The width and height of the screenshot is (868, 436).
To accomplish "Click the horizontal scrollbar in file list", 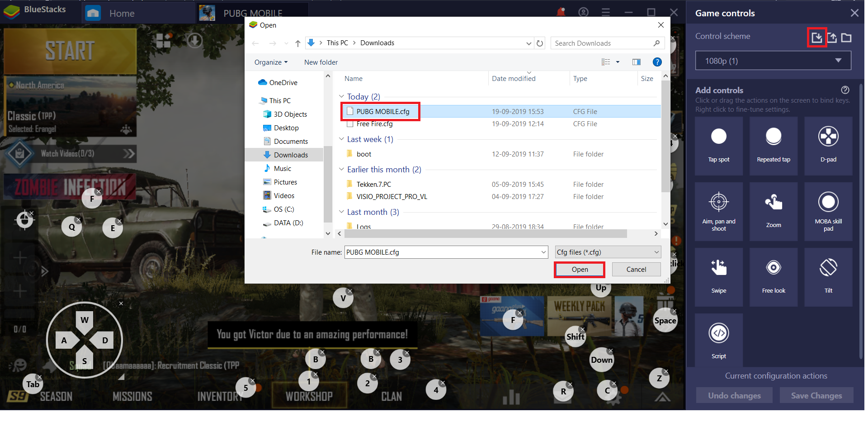I will click(486, 234).
